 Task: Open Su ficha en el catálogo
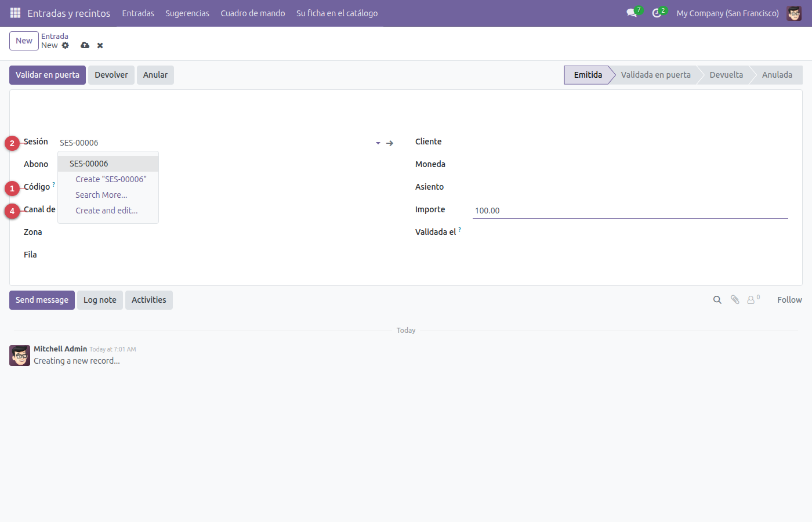337,13
